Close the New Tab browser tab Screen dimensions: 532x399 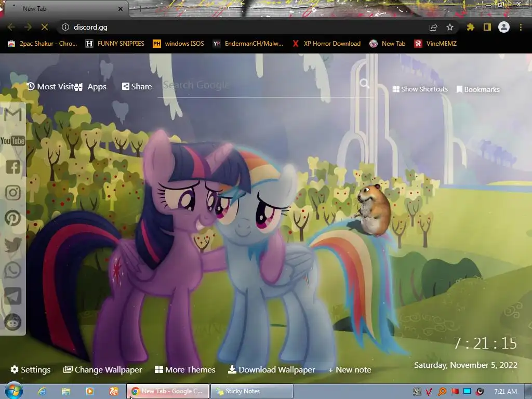(x=120, y=9)
